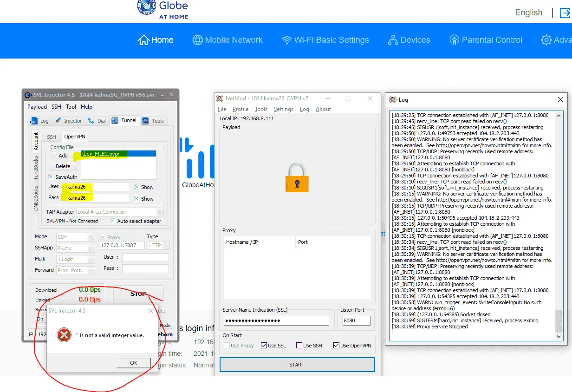Go to Home in Globe navigation
Screen dimensions: 572x392
(x=156, y=40)
